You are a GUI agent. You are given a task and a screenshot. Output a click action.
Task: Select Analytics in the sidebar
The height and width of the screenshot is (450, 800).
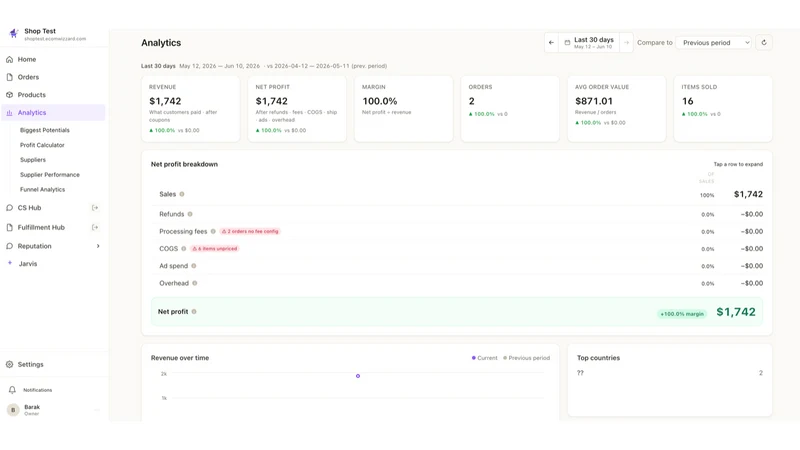53,113
